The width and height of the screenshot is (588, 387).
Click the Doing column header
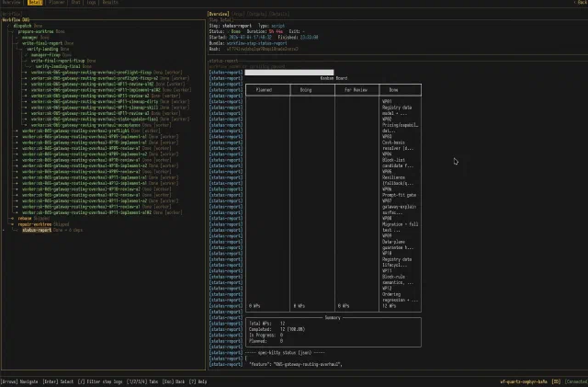pos(306,90)
